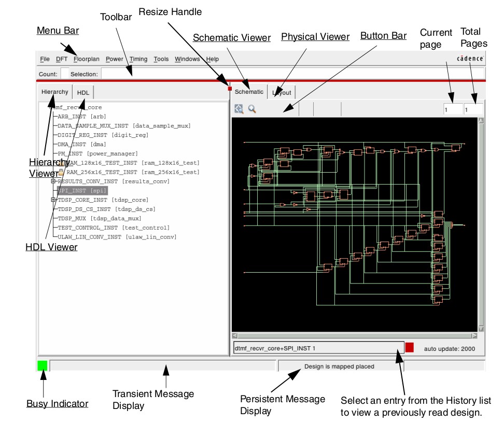Click the transient message display bar

point(163,366)
